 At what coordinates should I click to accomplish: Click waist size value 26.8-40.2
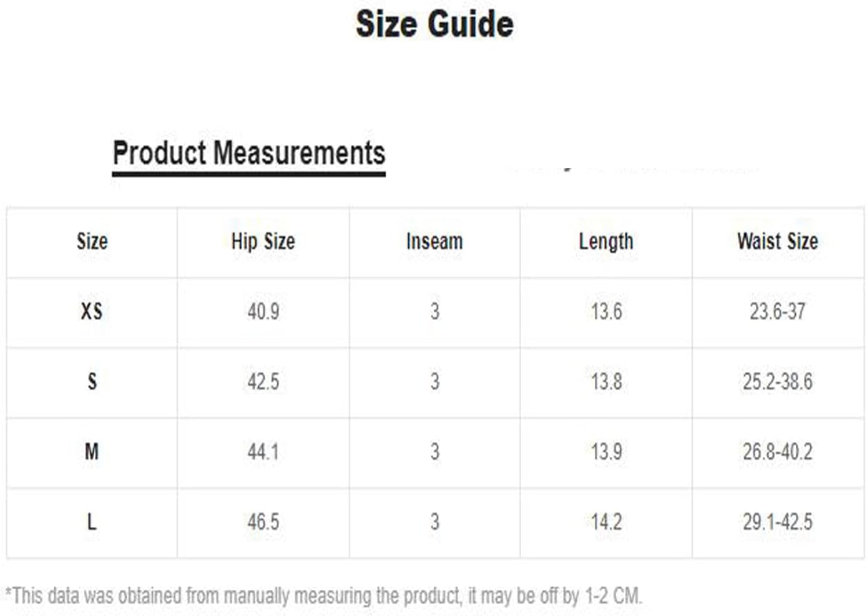pos(778,451)
